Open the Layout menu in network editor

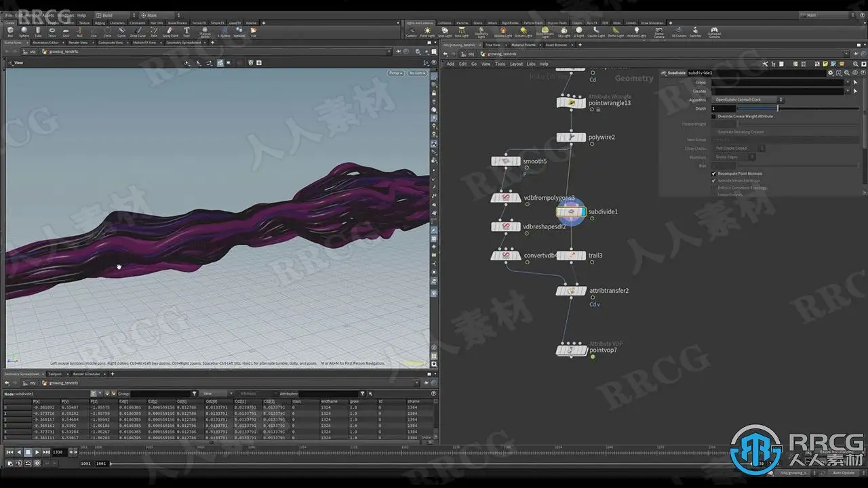[516, 64]
